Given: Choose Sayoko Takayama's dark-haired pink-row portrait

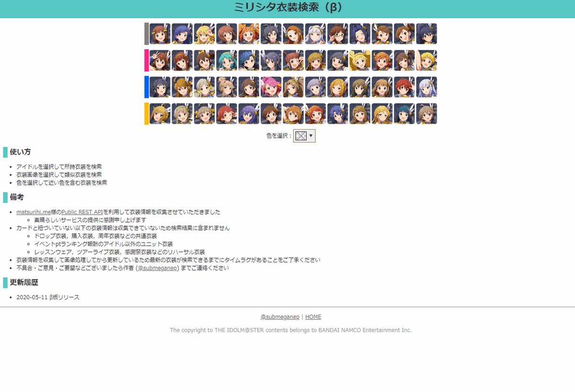Looking at the screenshot, I should coord(271,60).
